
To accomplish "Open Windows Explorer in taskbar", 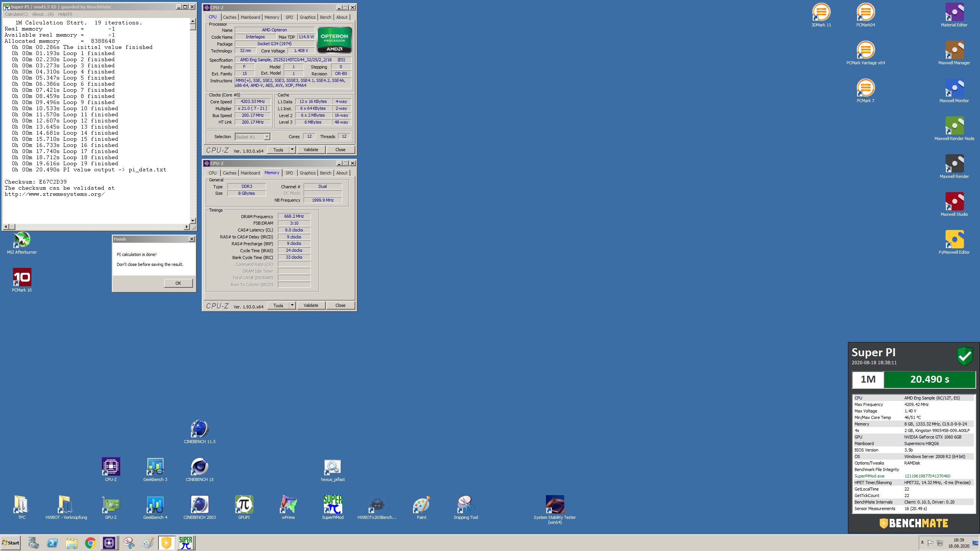I will click(x=71, y=543).
